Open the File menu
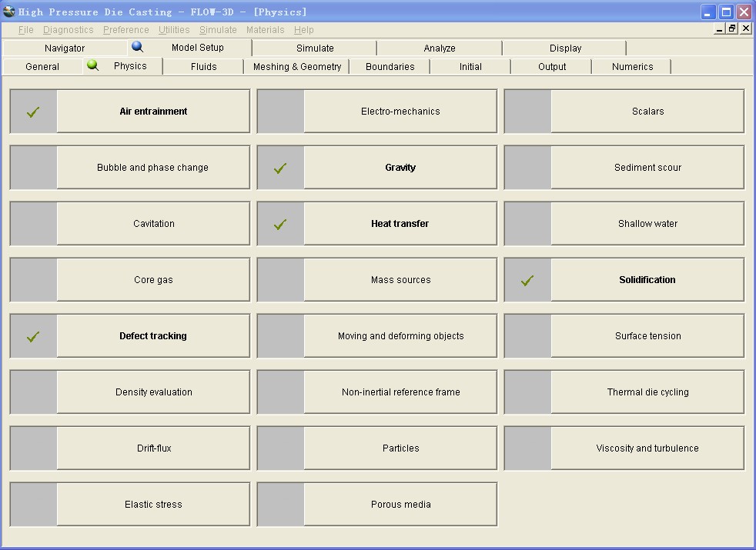Image resolution: width=756 pixels, height=550 pixels. point(25,30)
